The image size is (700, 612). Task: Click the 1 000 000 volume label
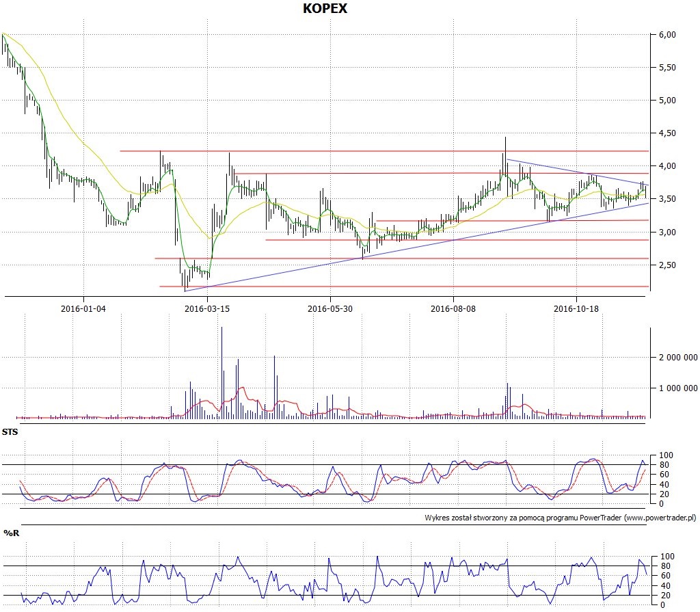pos(678,388)
